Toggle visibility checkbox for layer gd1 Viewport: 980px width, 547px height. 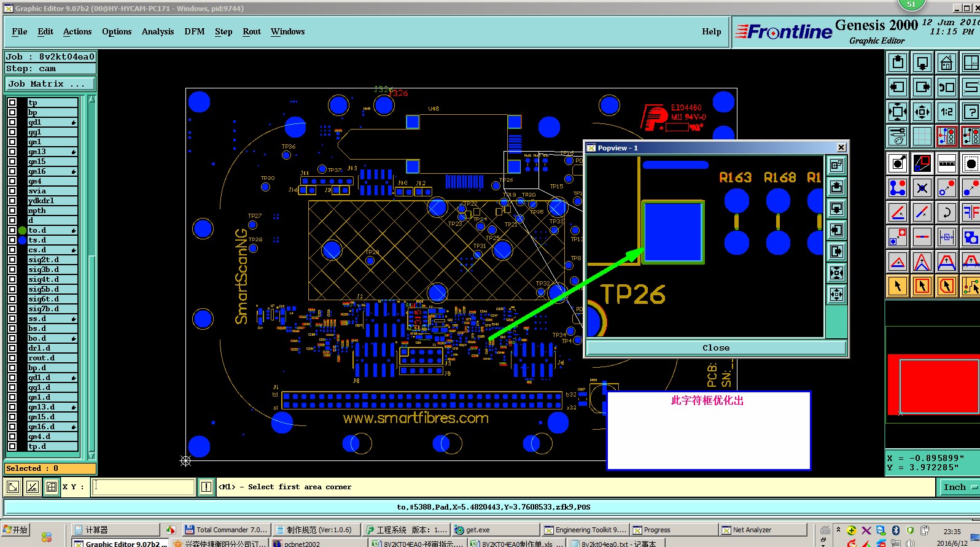tap(12, 122)
